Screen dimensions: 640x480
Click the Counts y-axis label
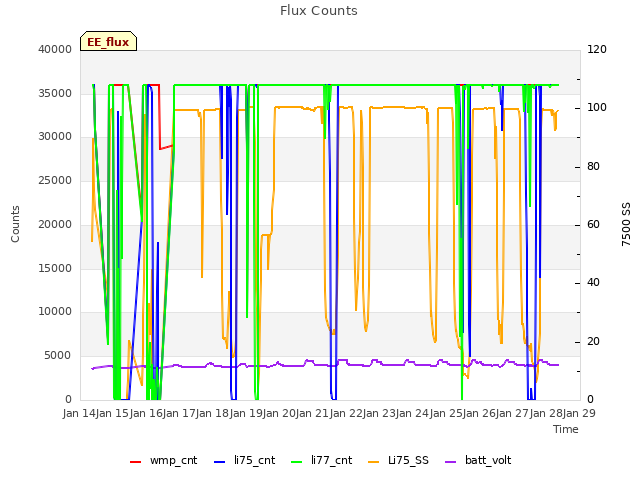pyautogui.click(x=15, y=224)
